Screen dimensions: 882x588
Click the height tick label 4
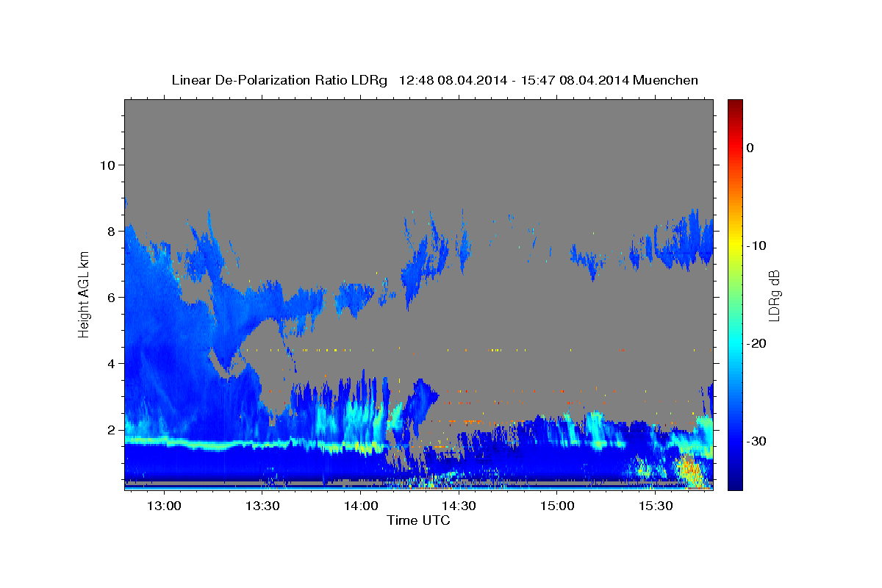point(110,364)
